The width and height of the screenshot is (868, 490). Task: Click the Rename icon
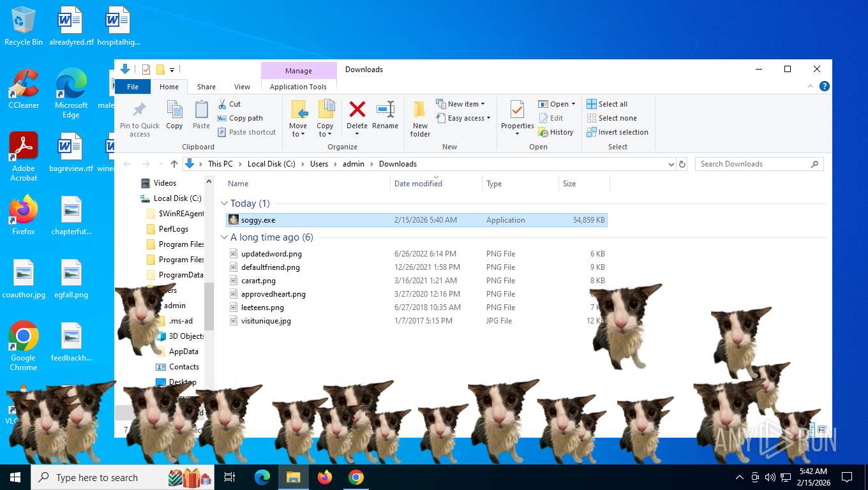pos(385,109)
